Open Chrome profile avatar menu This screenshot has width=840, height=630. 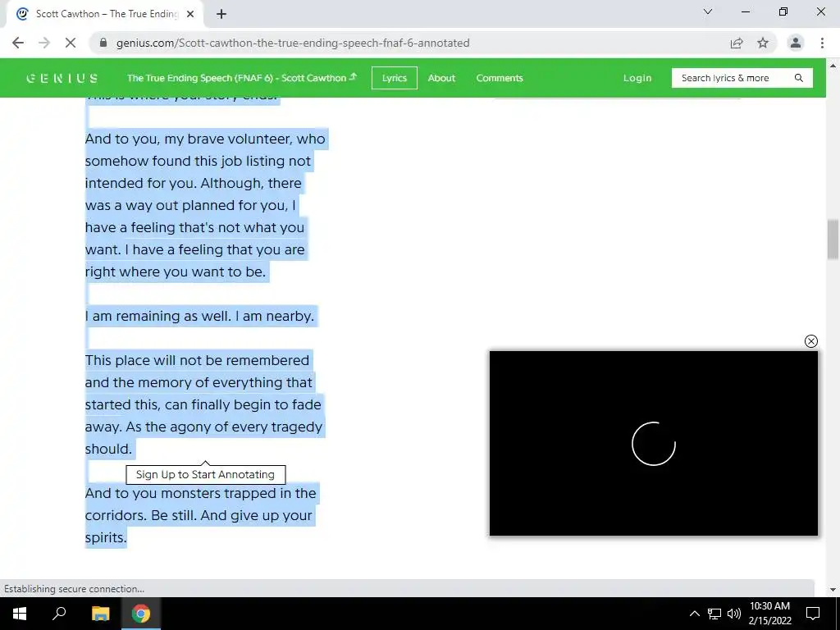[x=796, y=43]
